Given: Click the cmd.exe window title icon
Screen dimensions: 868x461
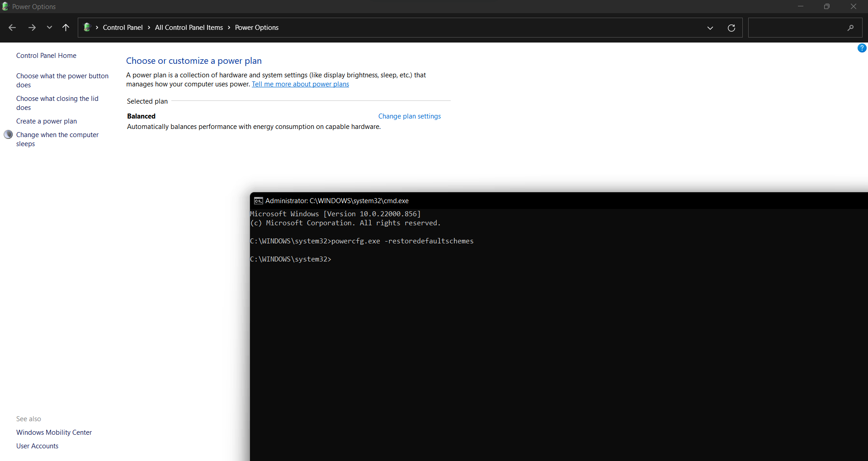Looking at the screenshot, I should pyautogui.click(x=258, y=201).
